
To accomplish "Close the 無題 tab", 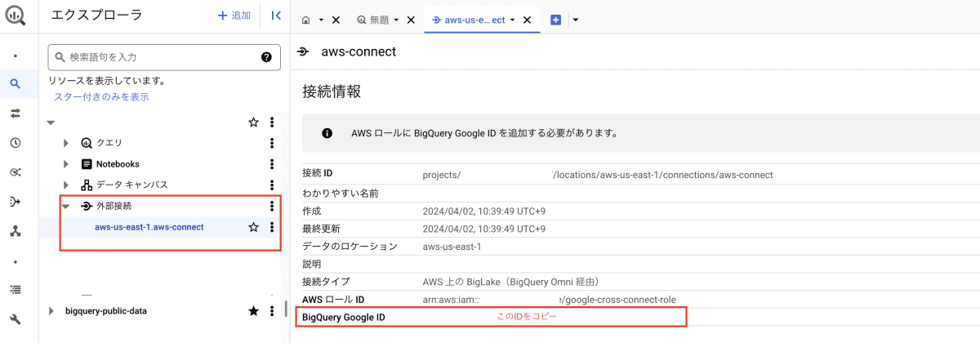I will (410, 20).
